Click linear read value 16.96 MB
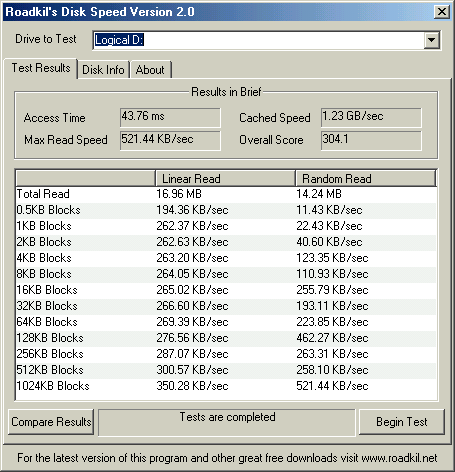The height and width of the screenshot is (472, 455). (179, 194)
